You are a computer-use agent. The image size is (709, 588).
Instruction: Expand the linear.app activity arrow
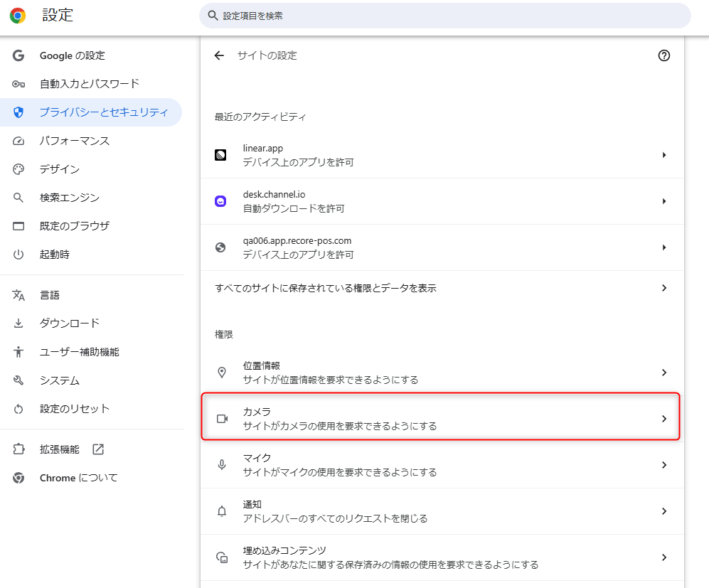click(x=663, y=155)
